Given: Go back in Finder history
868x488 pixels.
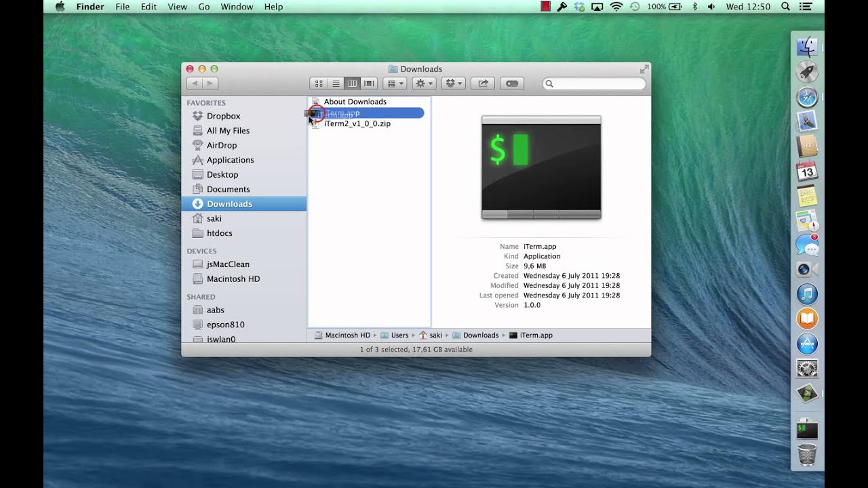Looking at the screenshot, I should coord(195,83).
